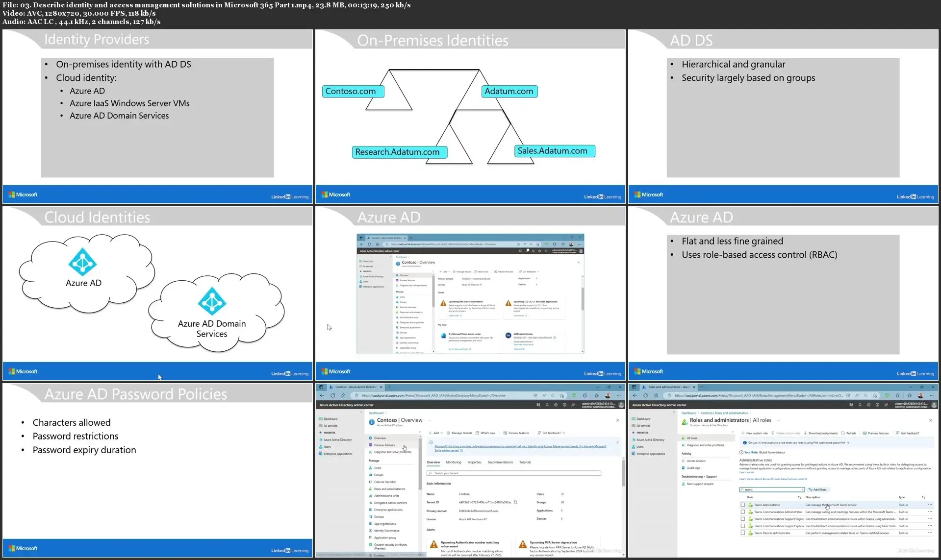Open help icon in Roles and administrators header
Viewport: 941px width, 560px height.
[x=878, y=405]
